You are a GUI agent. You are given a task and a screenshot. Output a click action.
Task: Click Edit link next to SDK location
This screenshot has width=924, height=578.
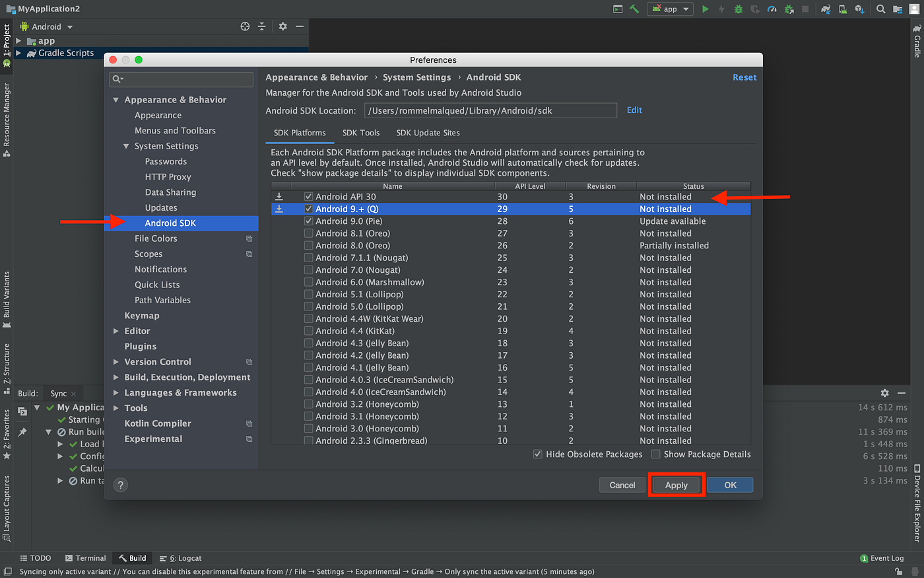[x=634, y=110]
